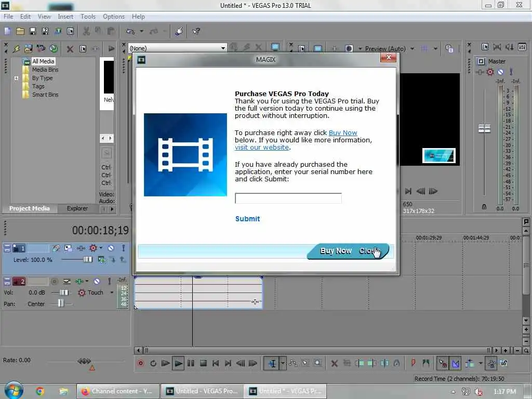
Task: Click the Insert Region icon
Action: 426,363
